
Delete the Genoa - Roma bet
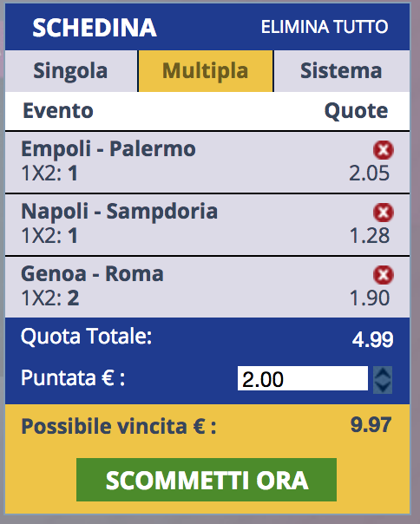click(384, 275)
